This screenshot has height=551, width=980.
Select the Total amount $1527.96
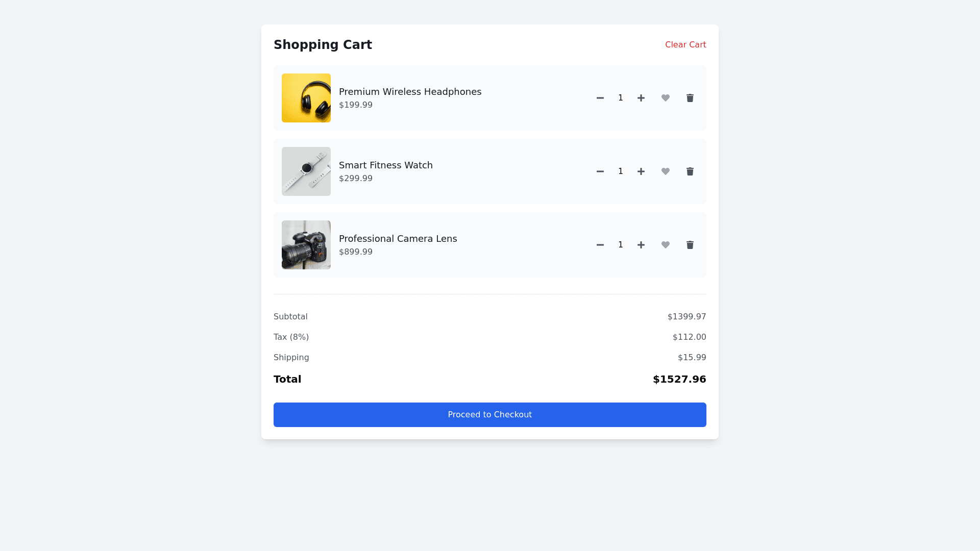[x=679, y=379]
